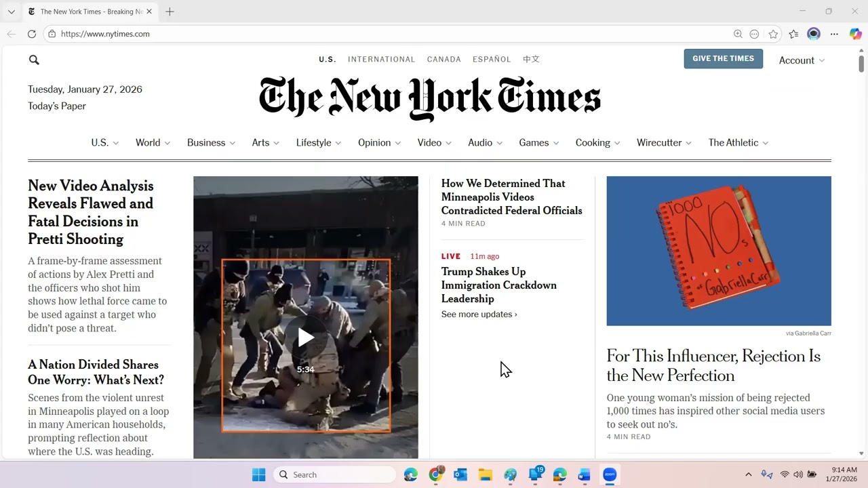Switch to the Español edition

[492, 60]
